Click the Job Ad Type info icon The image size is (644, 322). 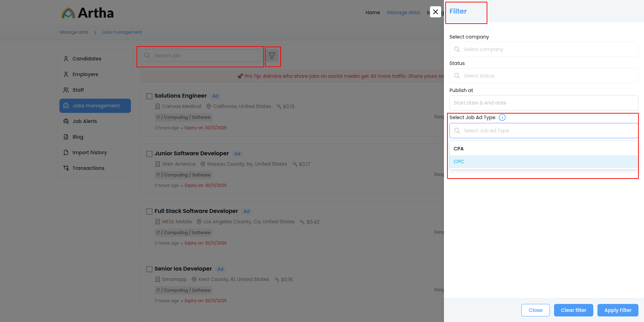502,117
